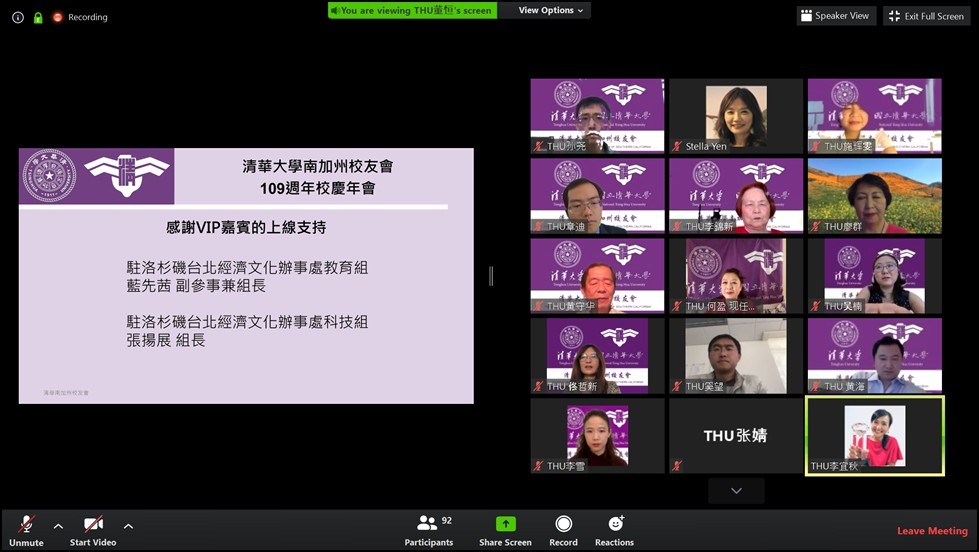
Task: Switch to Speaker View
Action: [x=836, y=16]
